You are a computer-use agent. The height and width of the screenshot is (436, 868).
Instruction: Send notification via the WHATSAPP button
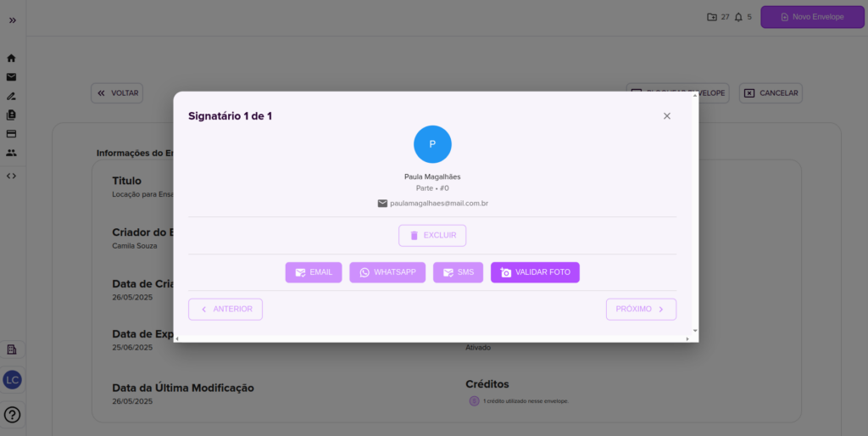coord(387,272)
